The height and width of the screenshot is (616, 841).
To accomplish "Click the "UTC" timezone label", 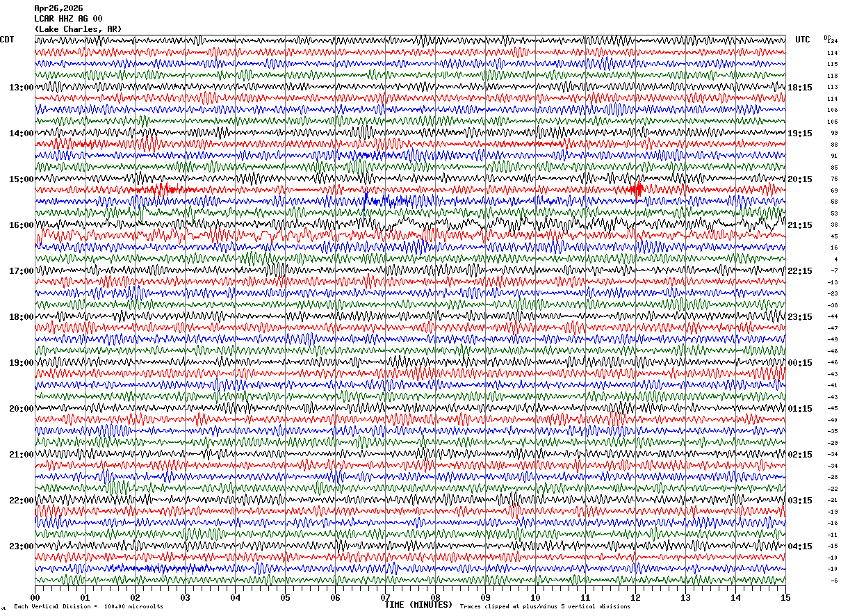I will [803, 40].
